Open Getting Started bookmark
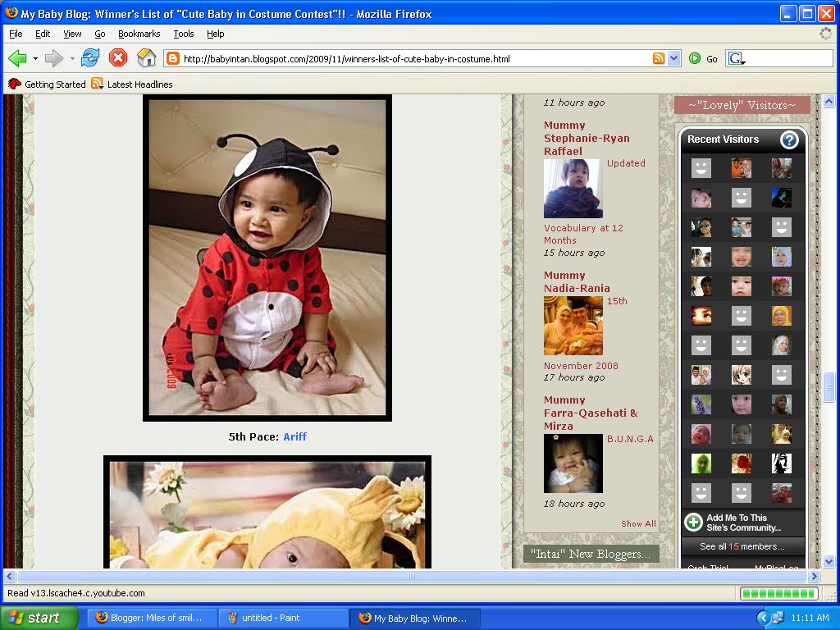 (47, 84)
